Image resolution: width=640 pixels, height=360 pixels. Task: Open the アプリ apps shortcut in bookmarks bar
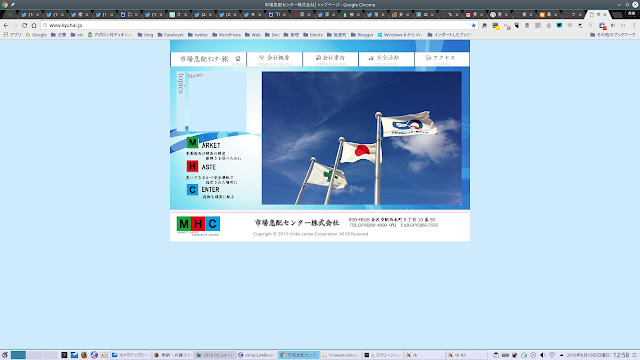[x=12, y=35]
